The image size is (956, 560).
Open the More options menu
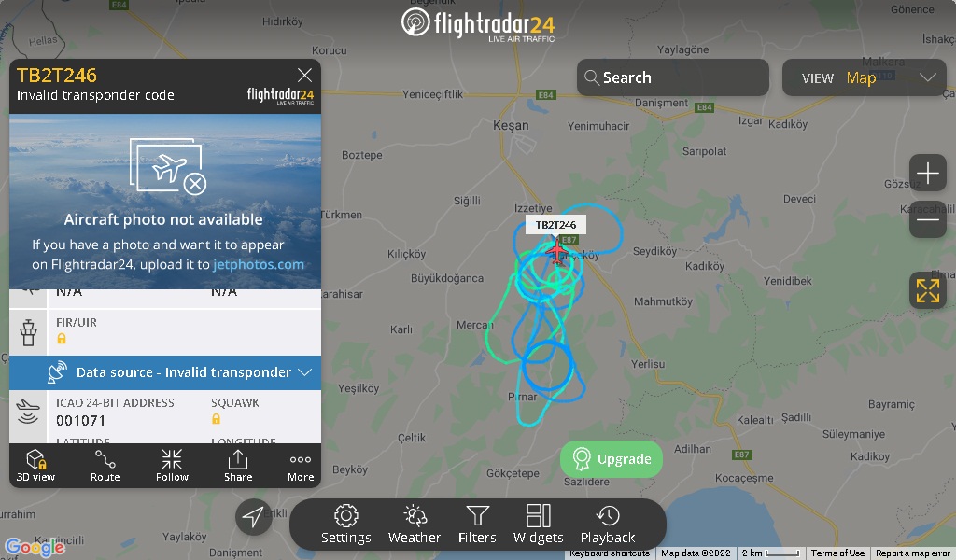[x=301, y=466]
